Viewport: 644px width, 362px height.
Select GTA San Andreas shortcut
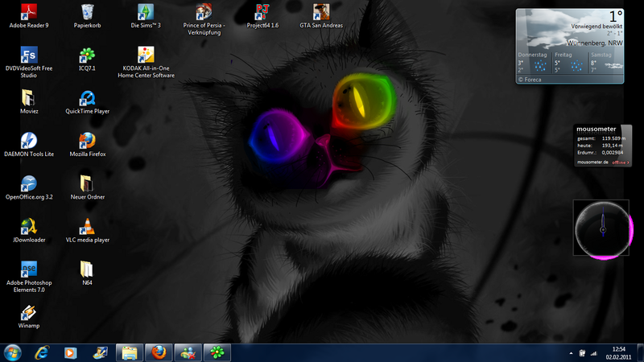321,16
